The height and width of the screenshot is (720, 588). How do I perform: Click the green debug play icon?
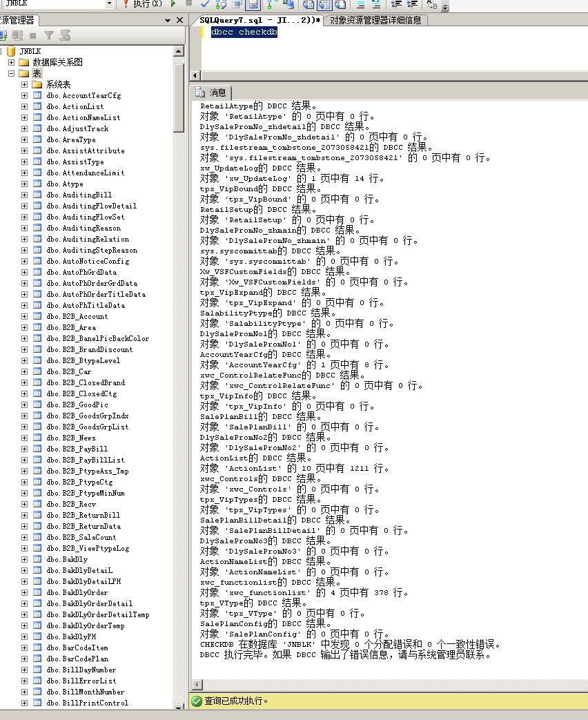click(173, 3)
